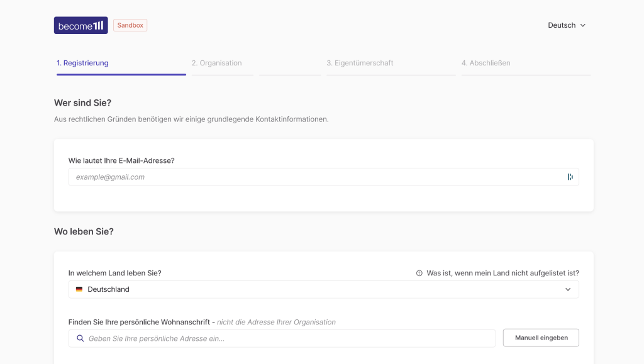The width and height of the screenshot is (644, 364).
Task: Click the become logo
Action: pos(81,25)
